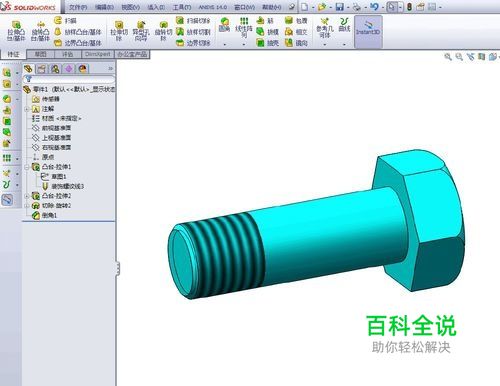Open the FeatureManager design tree tab

pyautogui.click(x=29, y=69)
